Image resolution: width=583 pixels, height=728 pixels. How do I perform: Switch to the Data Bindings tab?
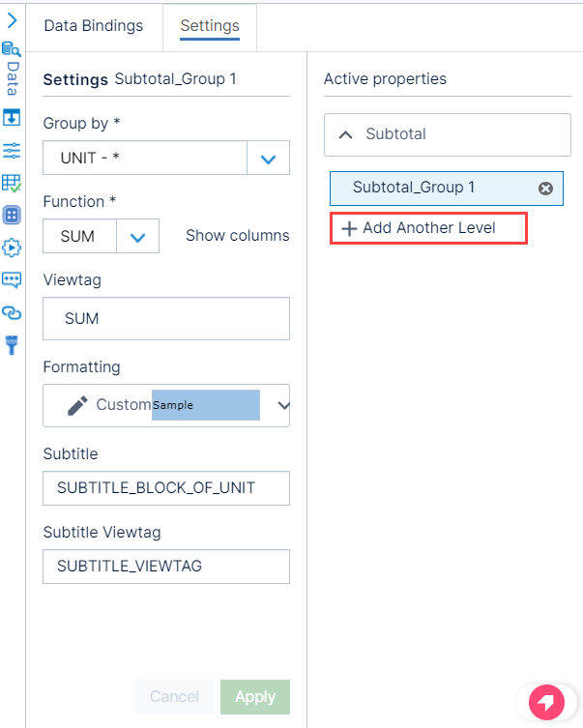tap(94, 26)
